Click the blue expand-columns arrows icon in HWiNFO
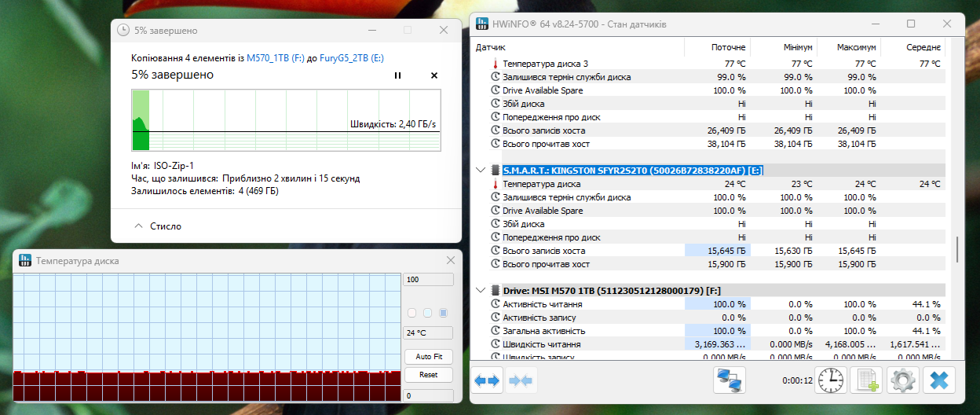This screenshot has width=980, height=415. (x=487, y=380)
